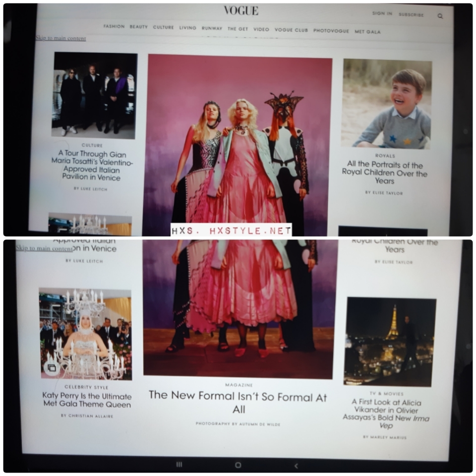Screen dimensions: 476x476
Task: Open the Katy Perry Met Gala article headline
Action: tap(87, 401)
